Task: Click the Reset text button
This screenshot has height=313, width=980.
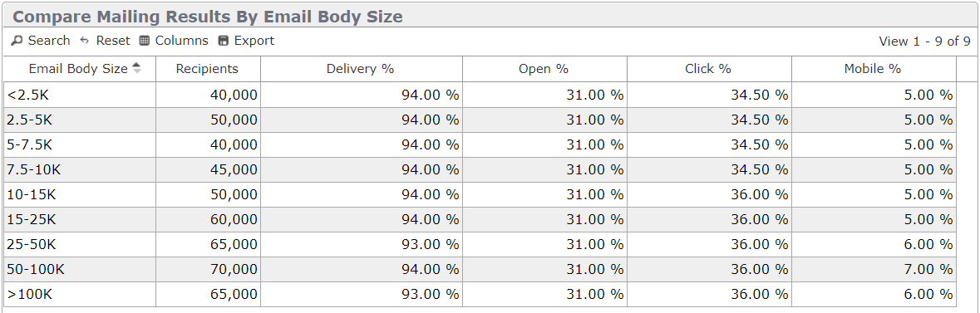Action: point(113,41)
